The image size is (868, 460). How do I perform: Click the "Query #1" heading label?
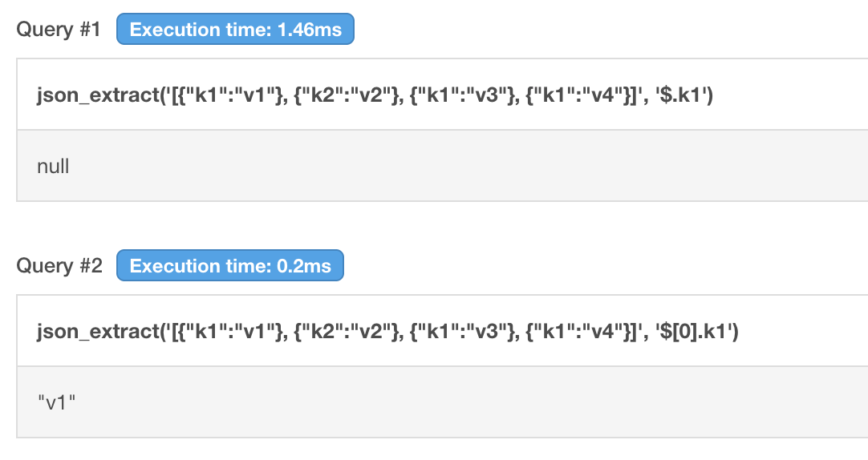59,30
